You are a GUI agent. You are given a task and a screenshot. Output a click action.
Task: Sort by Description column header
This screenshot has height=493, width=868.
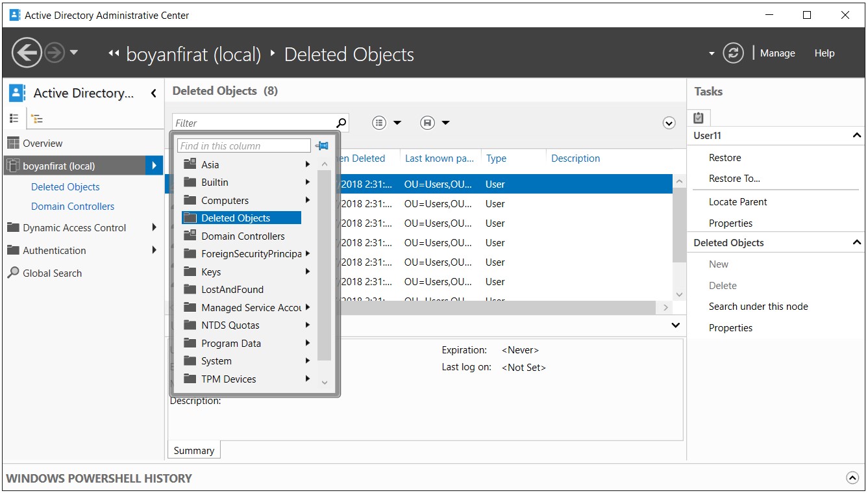pos(576,158)
